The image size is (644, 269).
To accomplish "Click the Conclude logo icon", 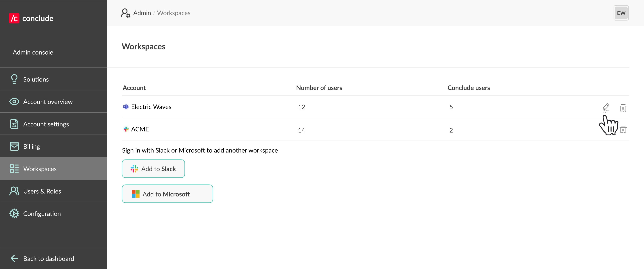I will pos(14,18).
